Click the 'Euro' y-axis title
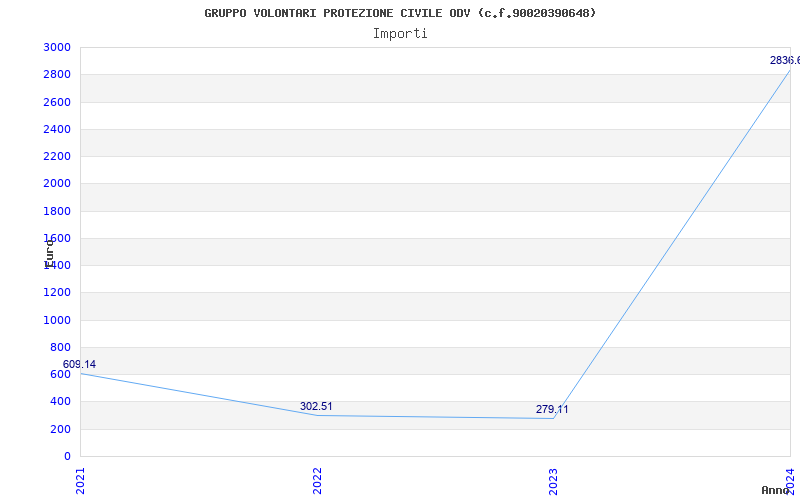 click(x=49, y=254)
